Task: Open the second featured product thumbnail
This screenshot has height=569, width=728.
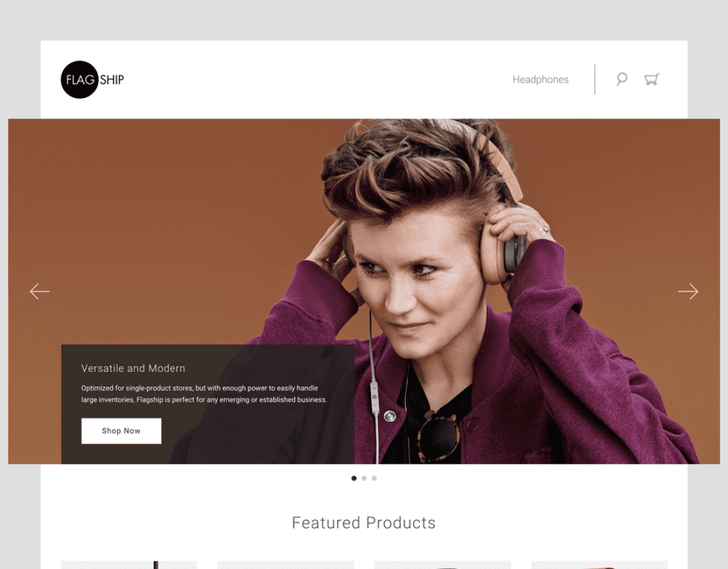Action: (x=286, y=565)
